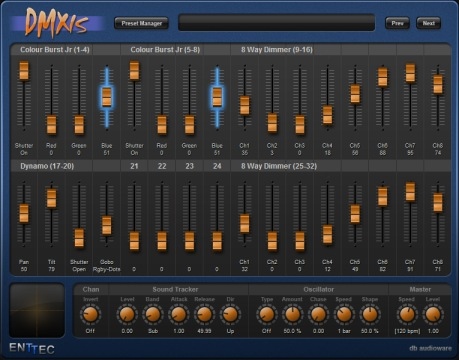
Task: Click the Oscillator Shape knob
Action: pos(370,315)
